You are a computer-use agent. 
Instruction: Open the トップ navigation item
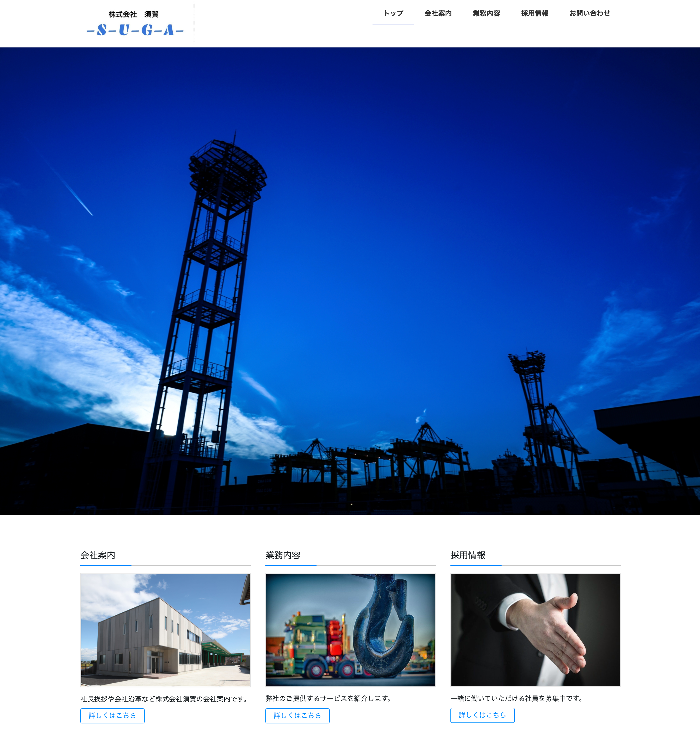[x=393, y=13]
